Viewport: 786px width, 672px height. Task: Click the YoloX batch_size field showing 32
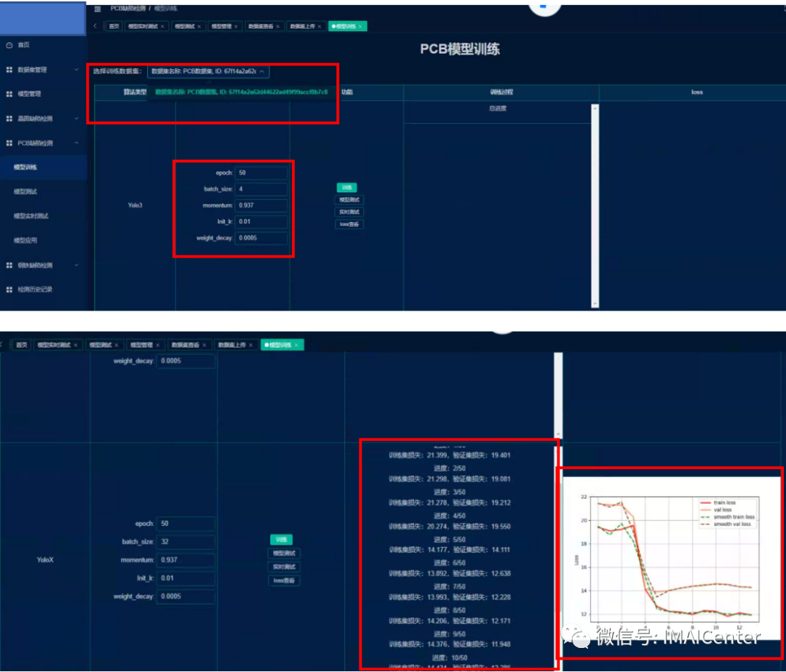[186, 542]
